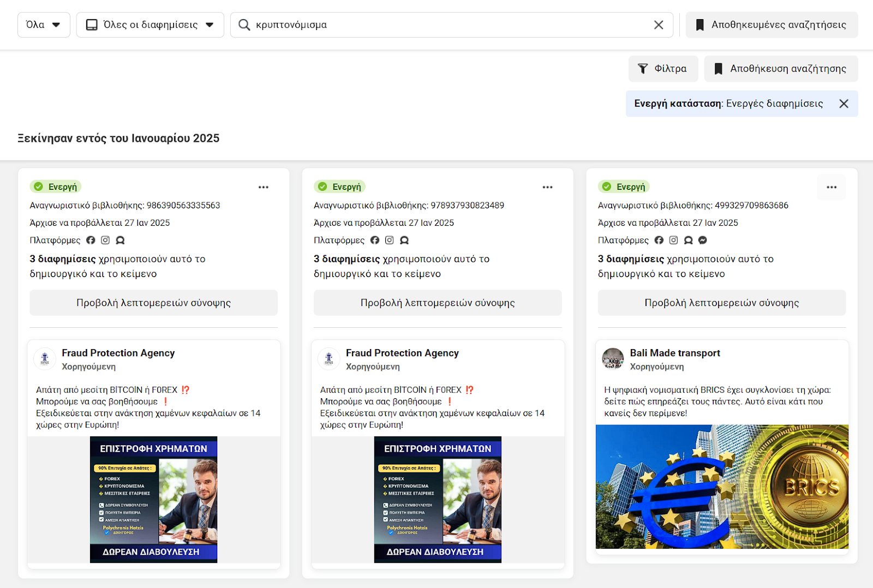Screen dimensions: 873x588
Task: Open 'Fraud Protection Agency' page link on second ad
Action: 402,353
